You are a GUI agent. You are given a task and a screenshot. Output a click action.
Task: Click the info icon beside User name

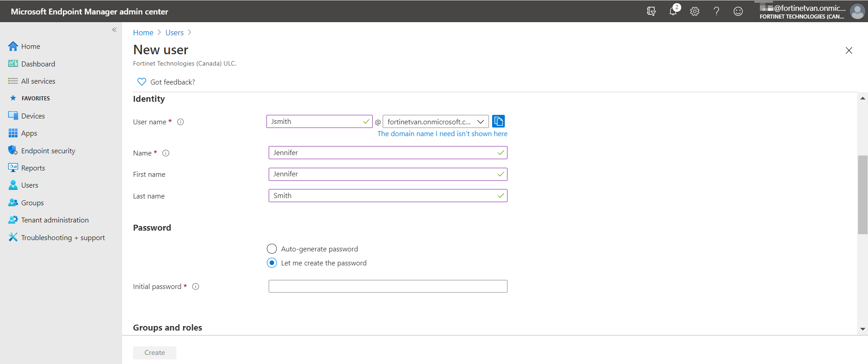click(180, 122)
